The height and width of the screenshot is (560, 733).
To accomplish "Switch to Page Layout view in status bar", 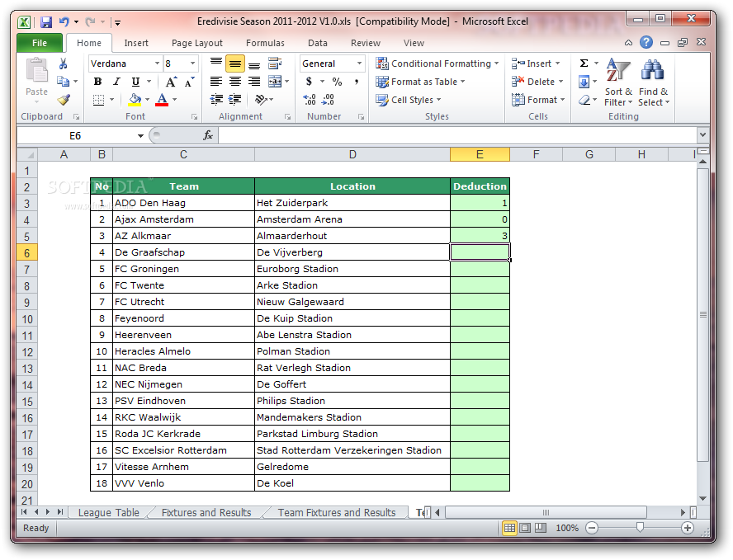I will coord(525,528).
